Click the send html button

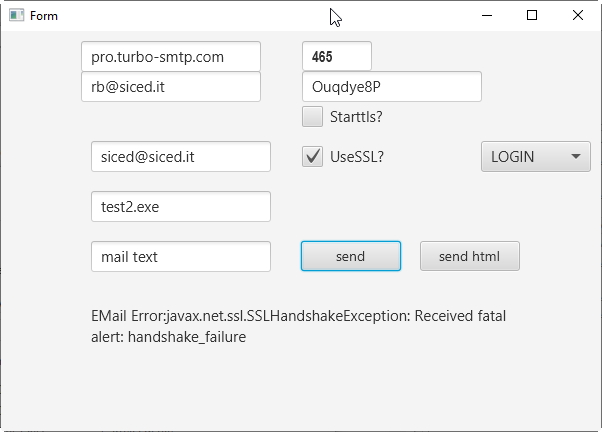click(x=469, y=257)
